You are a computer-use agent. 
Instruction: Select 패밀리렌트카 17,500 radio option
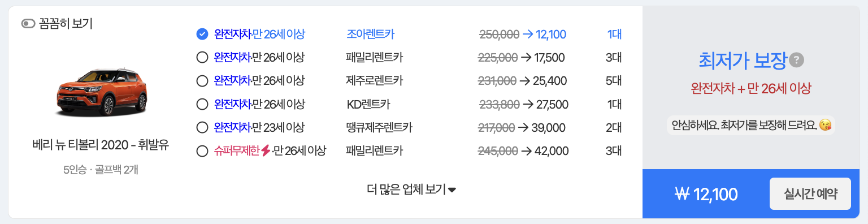click(x=202, y=57)
